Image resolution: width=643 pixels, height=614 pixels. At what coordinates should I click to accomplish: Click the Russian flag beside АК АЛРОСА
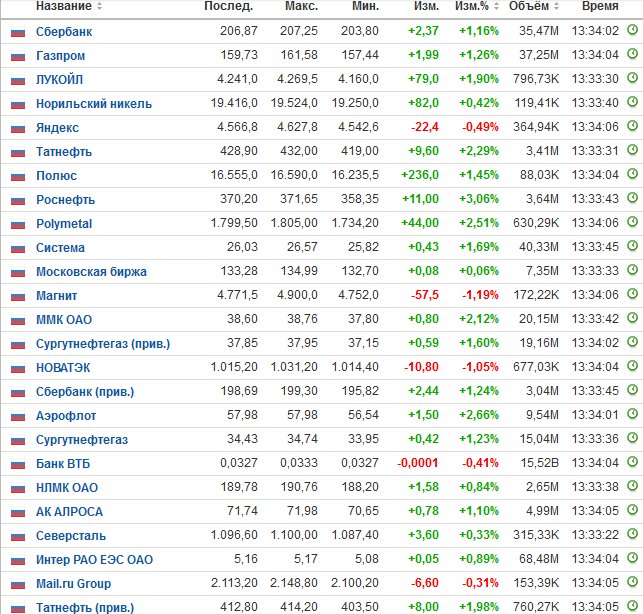pyautogui.click(x=18, y=513)
